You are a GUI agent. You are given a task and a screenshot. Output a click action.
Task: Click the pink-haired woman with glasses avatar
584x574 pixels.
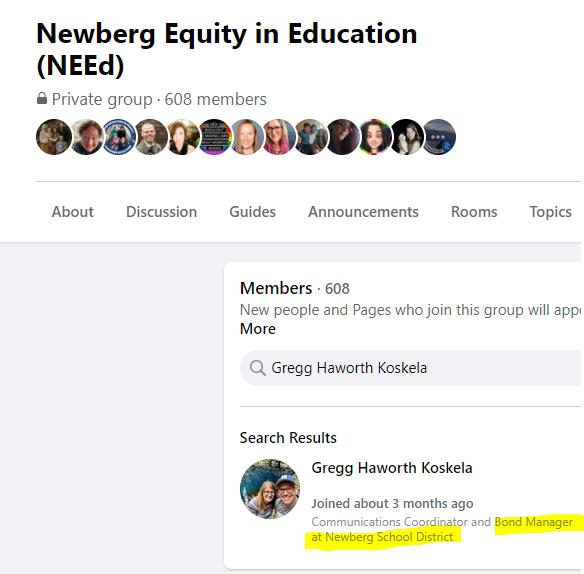coord(279,137)
